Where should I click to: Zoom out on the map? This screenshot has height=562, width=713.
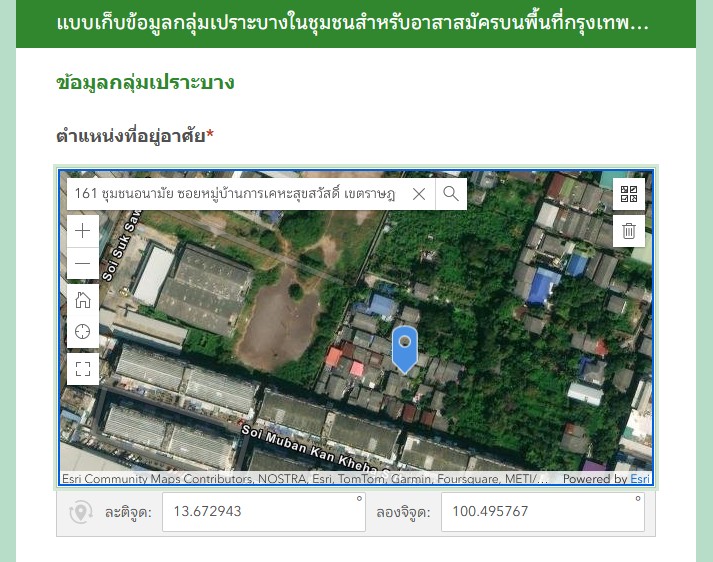click(x=83, y=264)
